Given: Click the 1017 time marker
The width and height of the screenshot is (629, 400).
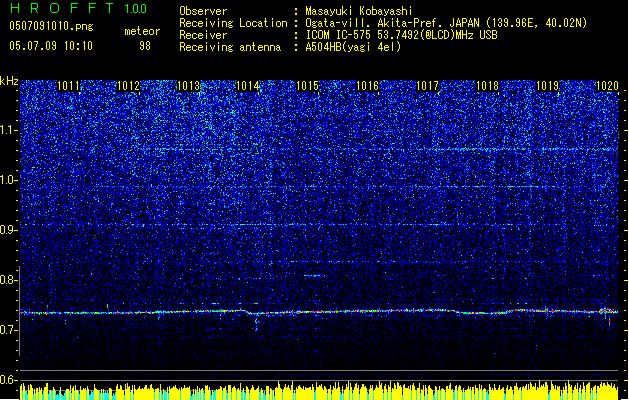Looking at the screenshot, I should (x=428, y=86).
